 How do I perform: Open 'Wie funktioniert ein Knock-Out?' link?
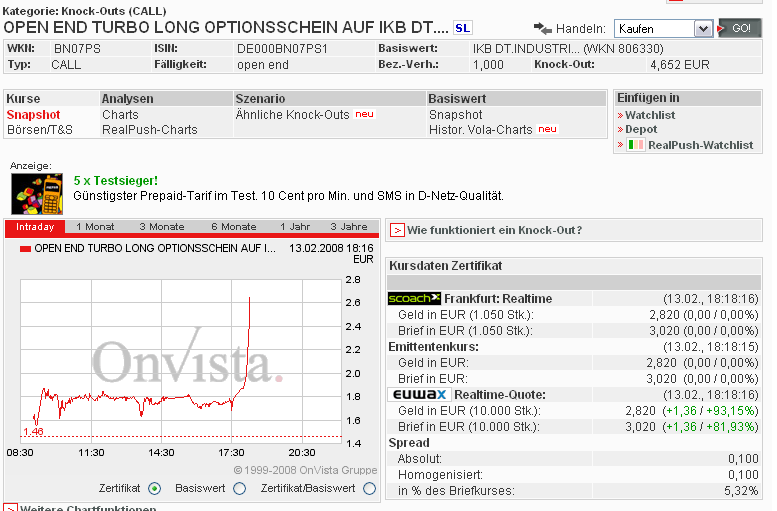(494, 230)
